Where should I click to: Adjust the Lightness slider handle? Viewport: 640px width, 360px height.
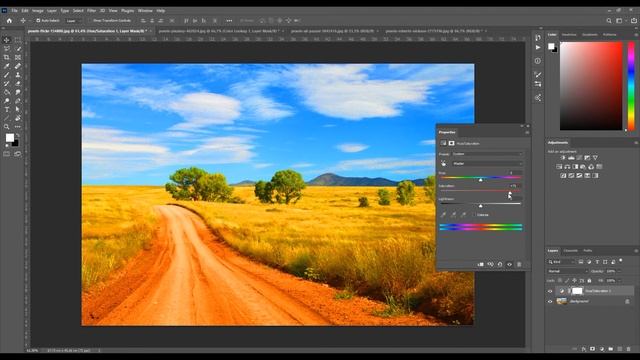[481, 206]
